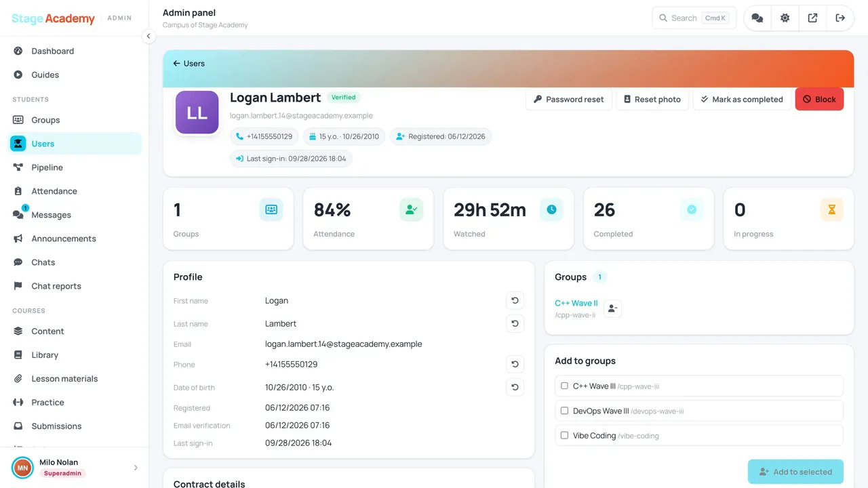This screenshot has width=868, height=488.
Task: Click the logout icon in top bar
Action: click(x=840, y=18)
